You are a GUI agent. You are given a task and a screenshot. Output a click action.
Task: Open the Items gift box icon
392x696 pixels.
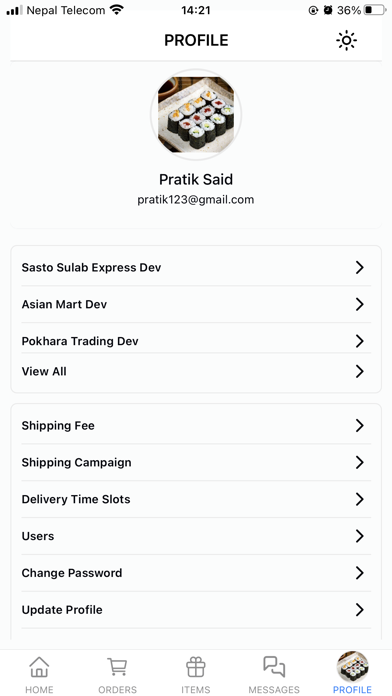[x=195, y=667]
